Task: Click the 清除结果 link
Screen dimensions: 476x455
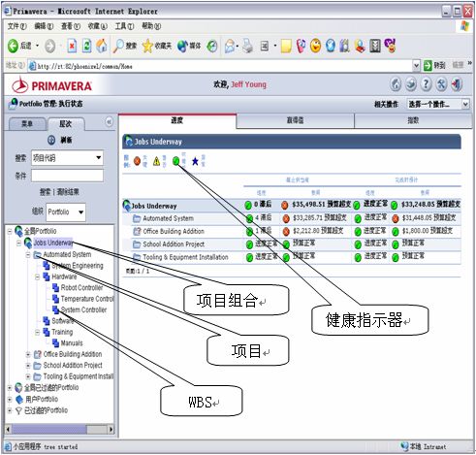Action: pos(68,192)
